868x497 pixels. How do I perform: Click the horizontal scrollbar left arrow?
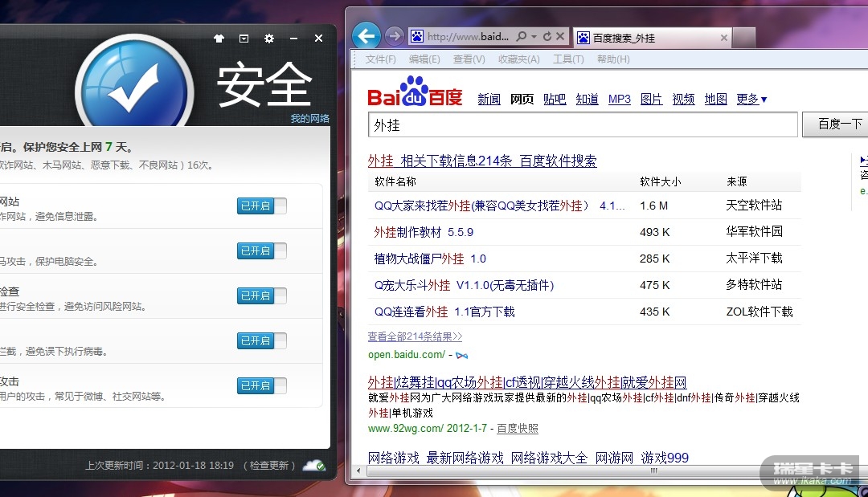358,471
